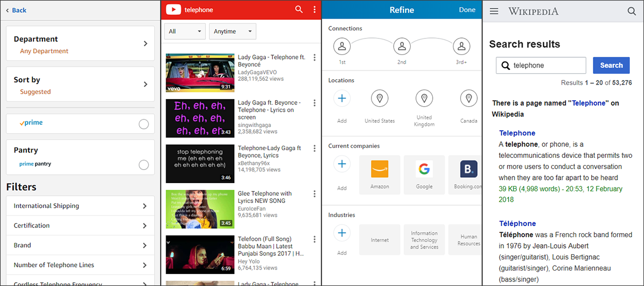Open options for xBethany96x video

point(315,148)
